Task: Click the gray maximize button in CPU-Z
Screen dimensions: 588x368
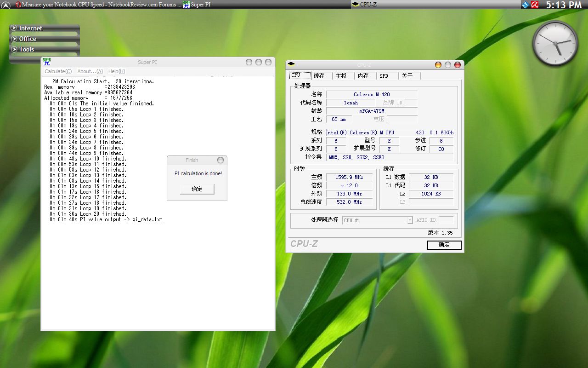Action: click(x=448, y=65)
